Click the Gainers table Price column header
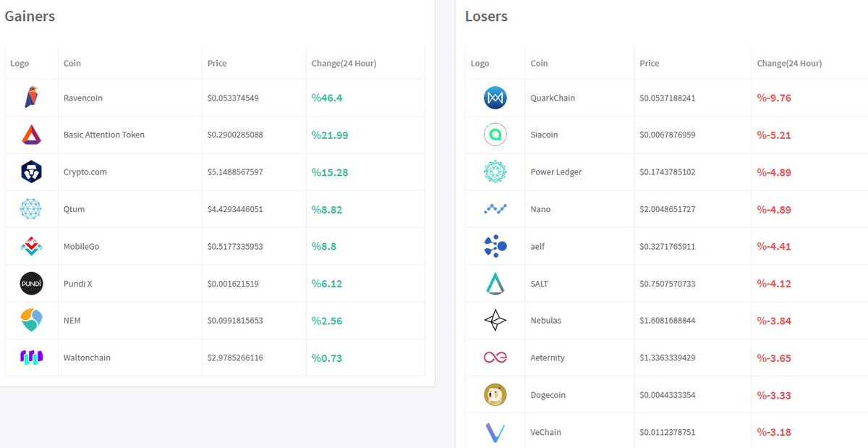 [217, 63]
